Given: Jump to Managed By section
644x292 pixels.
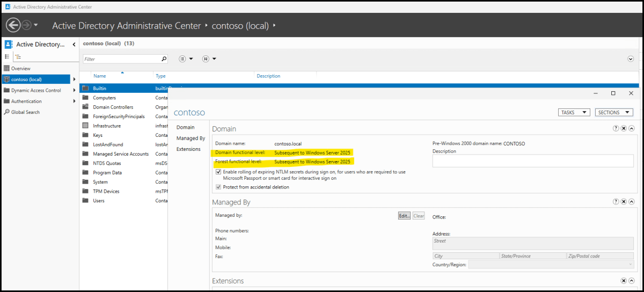Looking at the screenshot, I should tap(191, 138).
